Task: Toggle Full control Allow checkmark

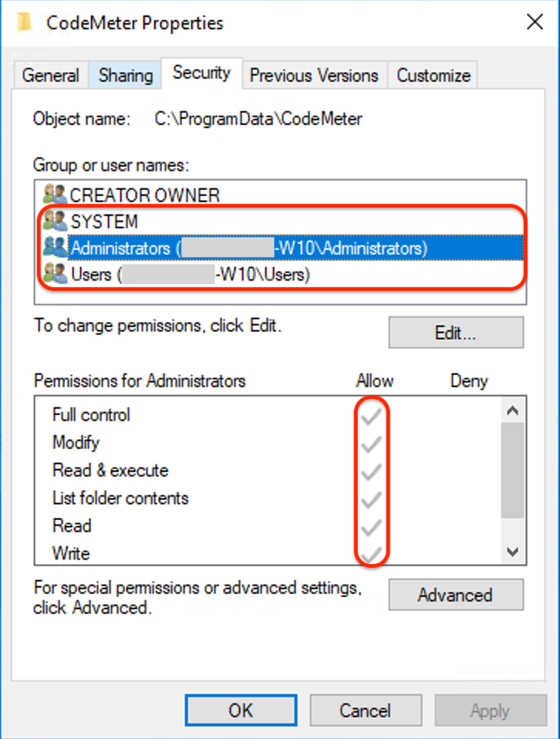Action: [372, 417]
